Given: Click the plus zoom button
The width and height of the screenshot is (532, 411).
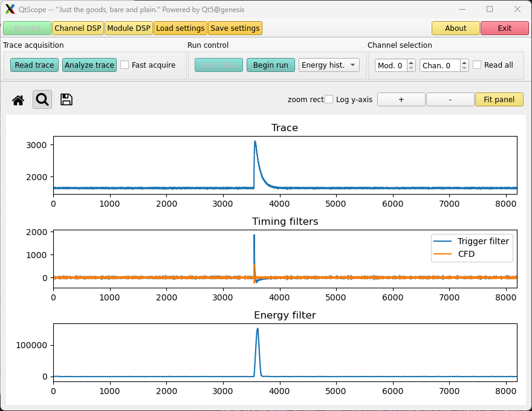Looking at the screenshot, I should pos(401,99).
